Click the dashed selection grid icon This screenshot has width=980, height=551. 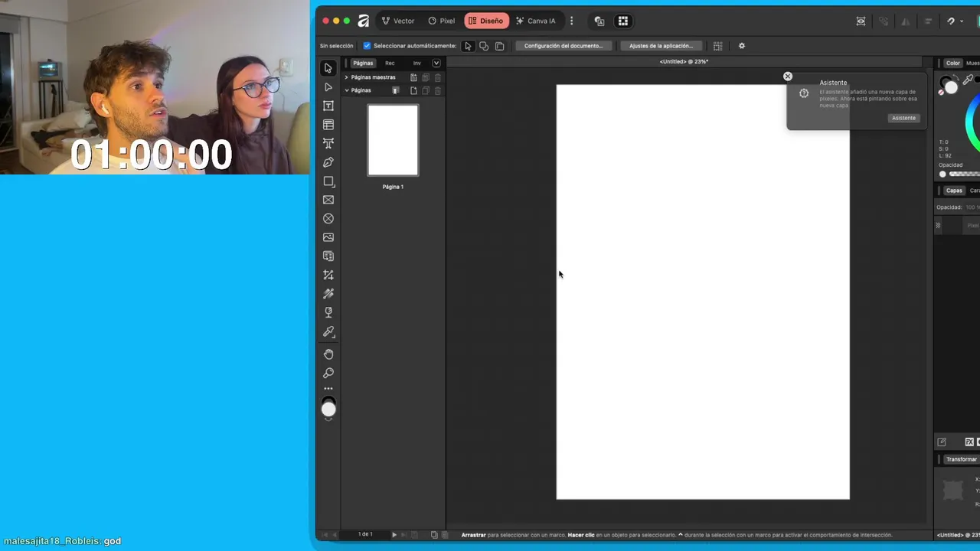click(x=717, y=46)
